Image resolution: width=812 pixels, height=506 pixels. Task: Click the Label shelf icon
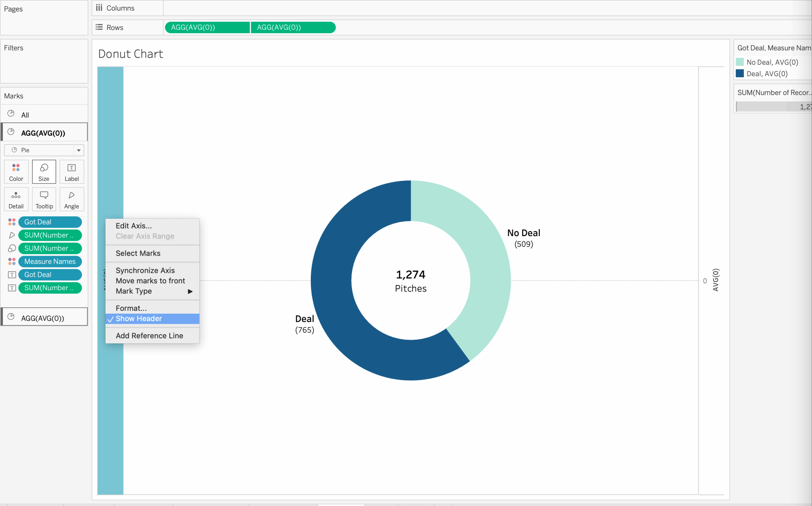[71, 171]
